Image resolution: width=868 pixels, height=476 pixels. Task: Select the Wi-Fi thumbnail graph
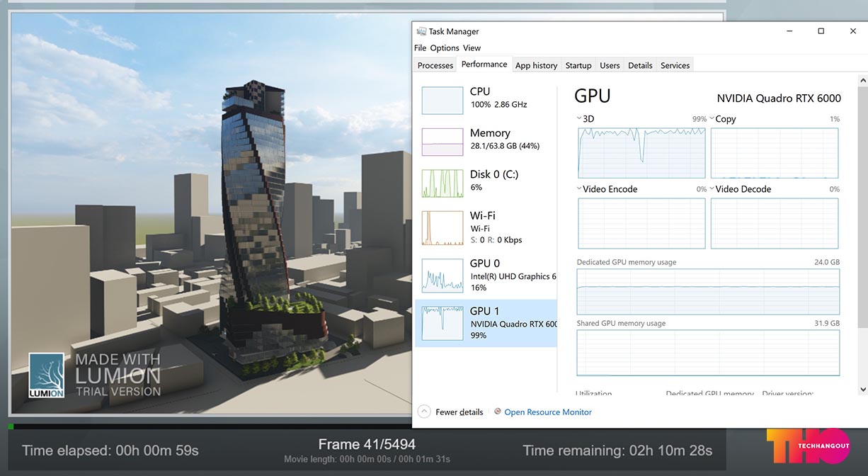442,228
